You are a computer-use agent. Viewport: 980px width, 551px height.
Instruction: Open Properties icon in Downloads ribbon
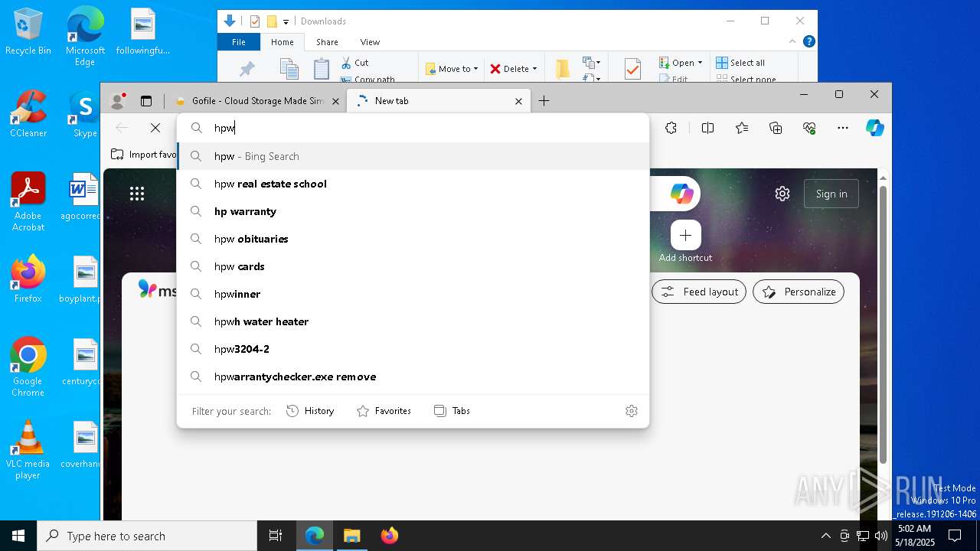632,69
